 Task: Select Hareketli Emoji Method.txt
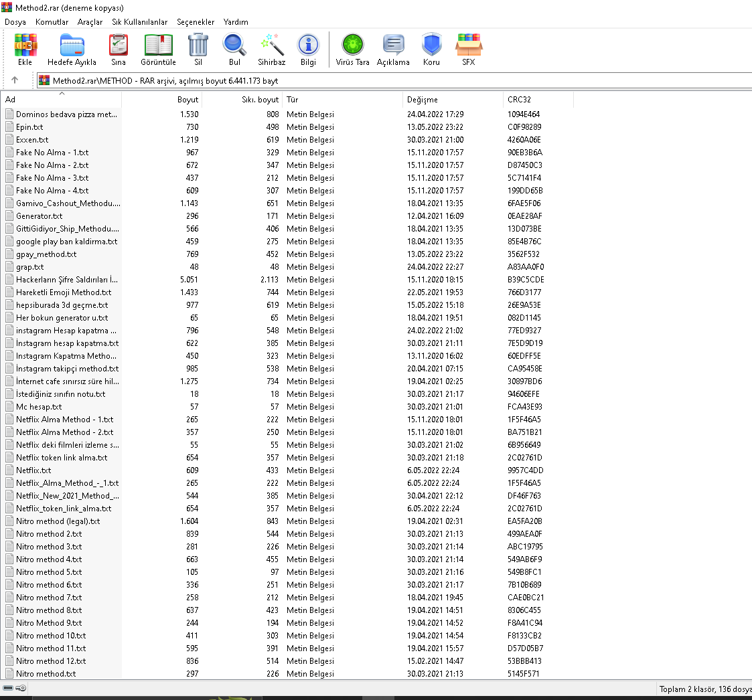click(x=64, y=292)
